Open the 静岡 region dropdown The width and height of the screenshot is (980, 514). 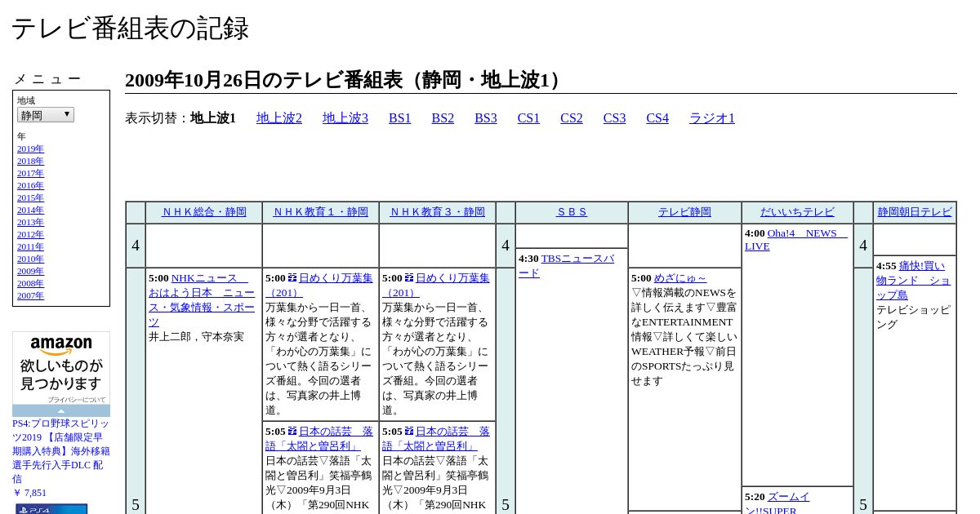[46, 115]
